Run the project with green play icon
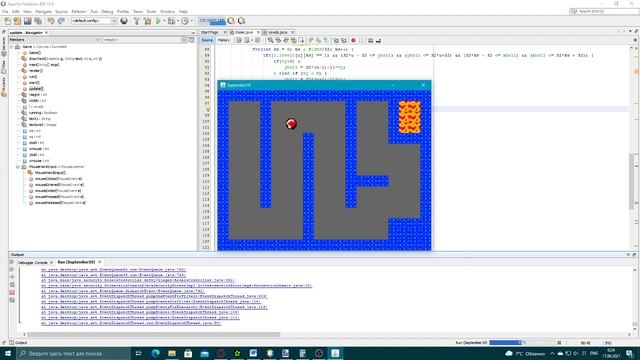The height and width of the screenshot is (360, 640). 158,21
